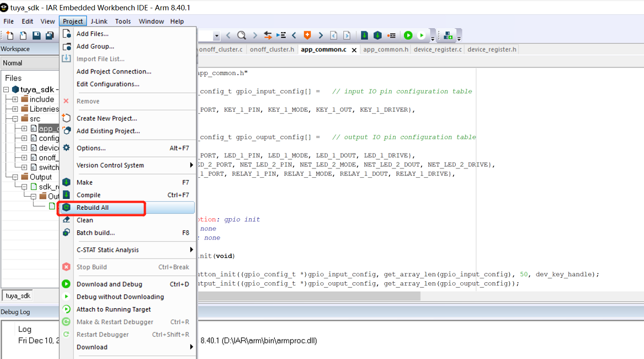Open the Help menu

point(177,22)
